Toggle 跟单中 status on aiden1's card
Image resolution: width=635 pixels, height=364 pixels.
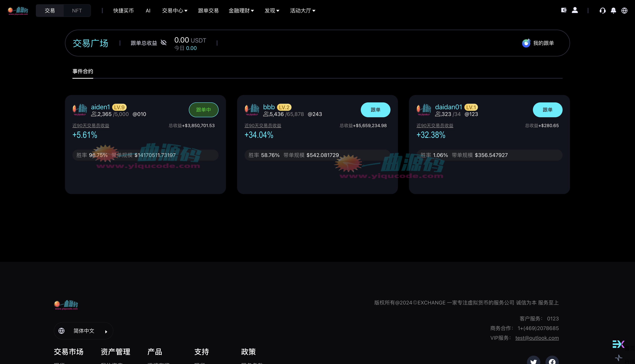(x=203, y=109)
